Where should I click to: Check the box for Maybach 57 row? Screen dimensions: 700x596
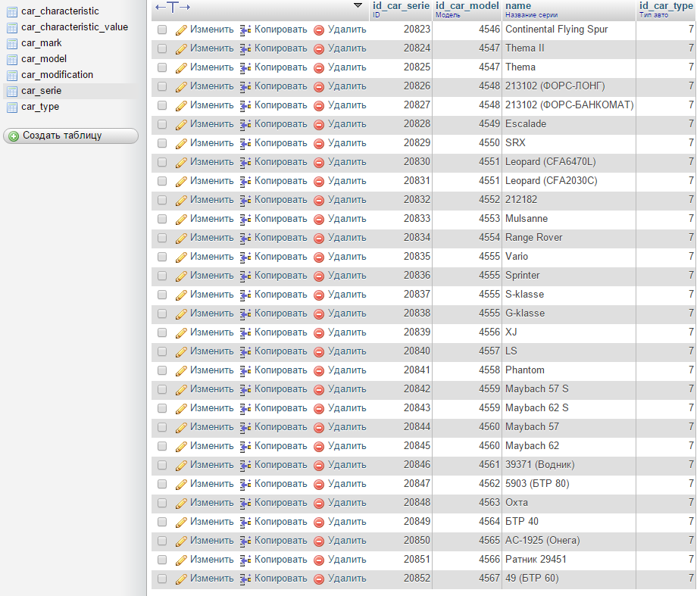tap(162, 427)
